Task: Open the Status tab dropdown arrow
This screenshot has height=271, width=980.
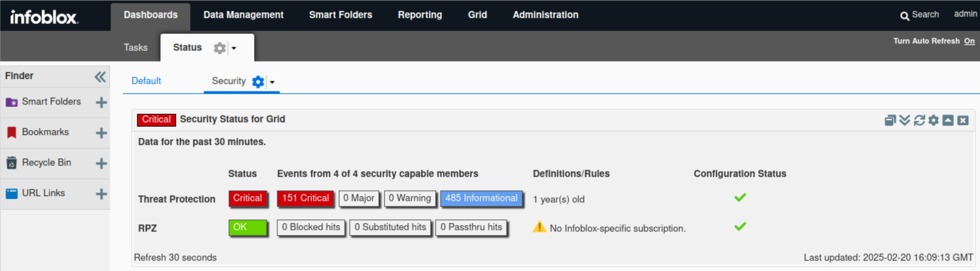Action: point(234,48)
